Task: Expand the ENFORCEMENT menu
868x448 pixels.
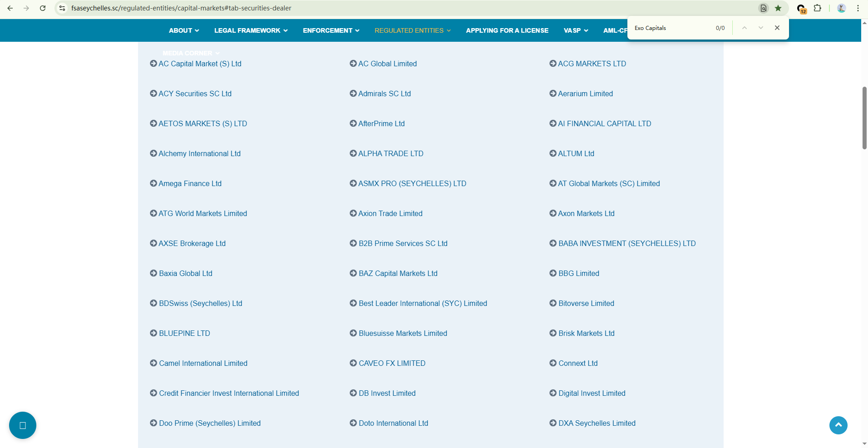Action: pos(331,30)
